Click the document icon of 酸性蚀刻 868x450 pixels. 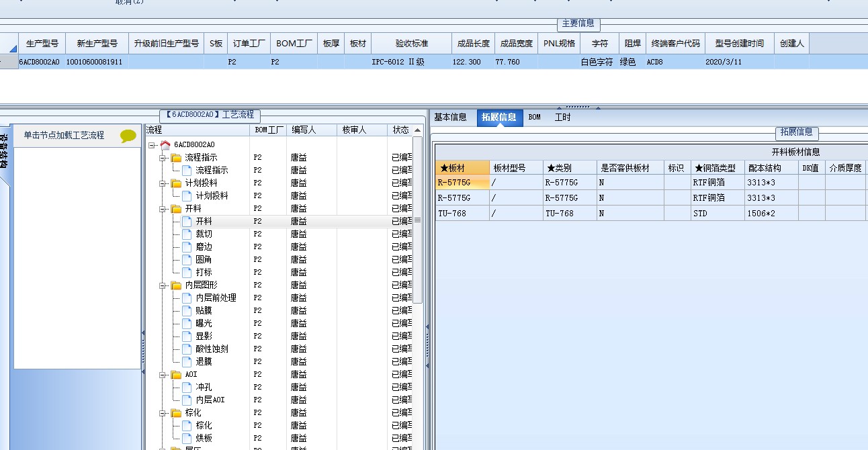187,349
